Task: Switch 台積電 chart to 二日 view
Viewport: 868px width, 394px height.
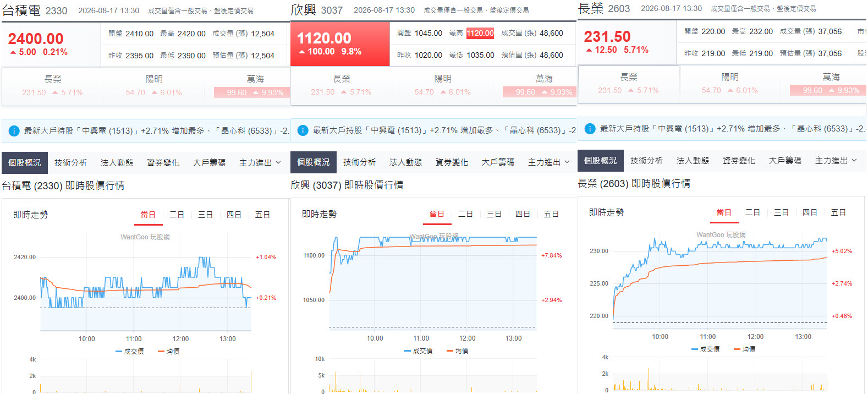Action: pos(177,215)
